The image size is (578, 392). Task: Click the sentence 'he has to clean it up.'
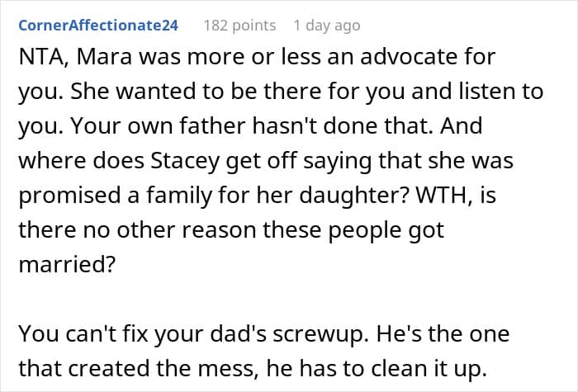coord(377,368)
